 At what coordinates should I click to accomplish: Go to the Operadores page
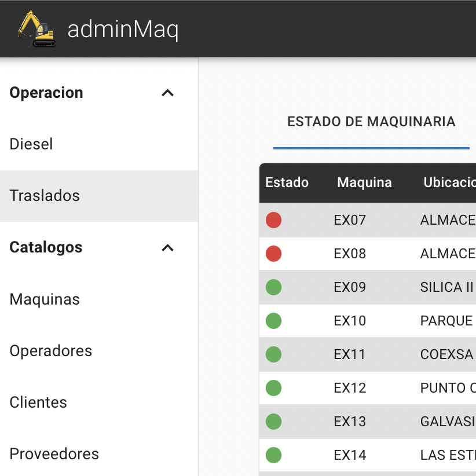[x=51, y=351]
